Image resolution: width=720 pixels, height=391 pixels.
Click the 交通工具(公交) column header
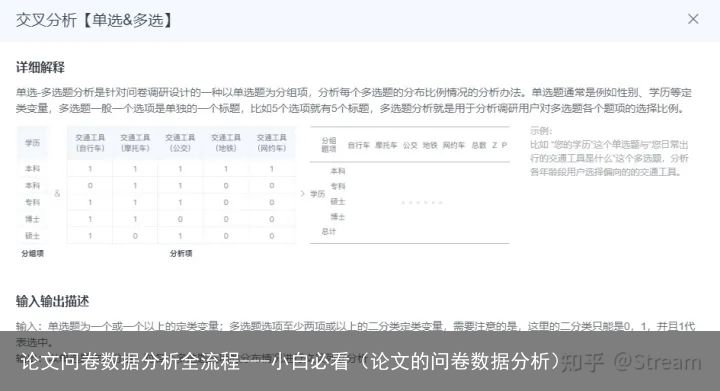pos(180,143)
